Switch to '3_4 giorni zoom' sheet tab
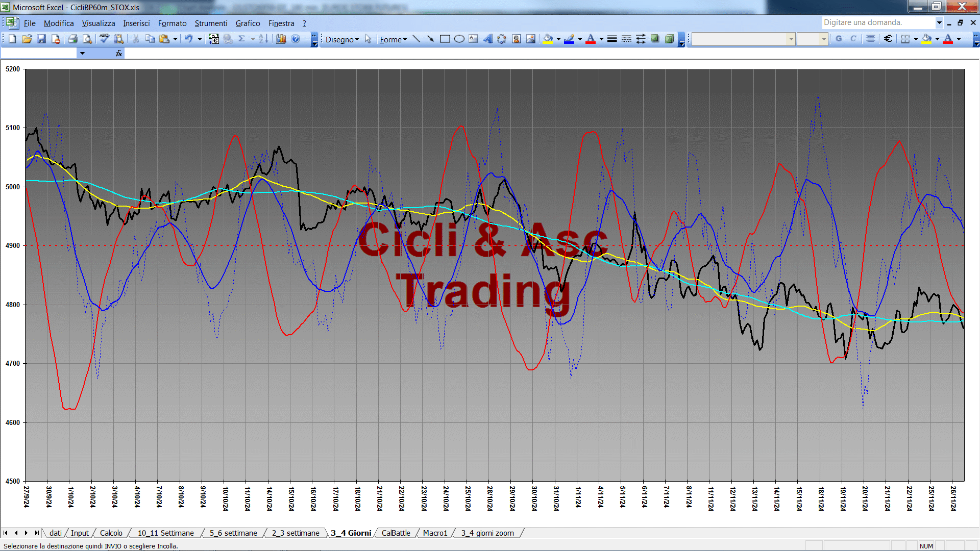The width and height of the screenshot is (980, 551). pos(487,533)
